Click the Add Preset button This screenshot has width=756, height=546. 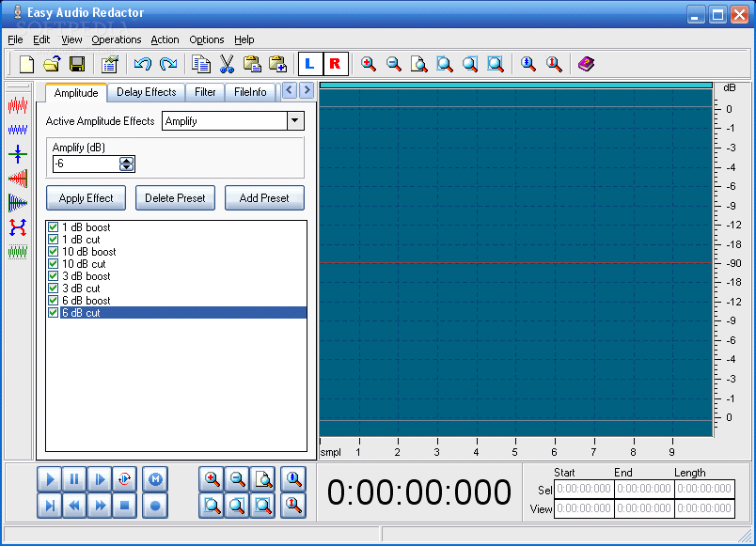(264, 198)
